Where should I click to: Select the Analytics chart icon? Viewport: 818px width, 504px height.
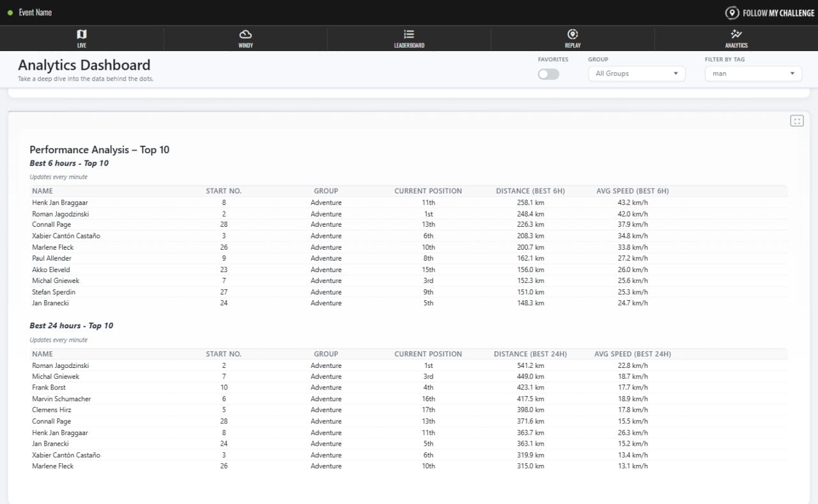click(x=736, y=34)
